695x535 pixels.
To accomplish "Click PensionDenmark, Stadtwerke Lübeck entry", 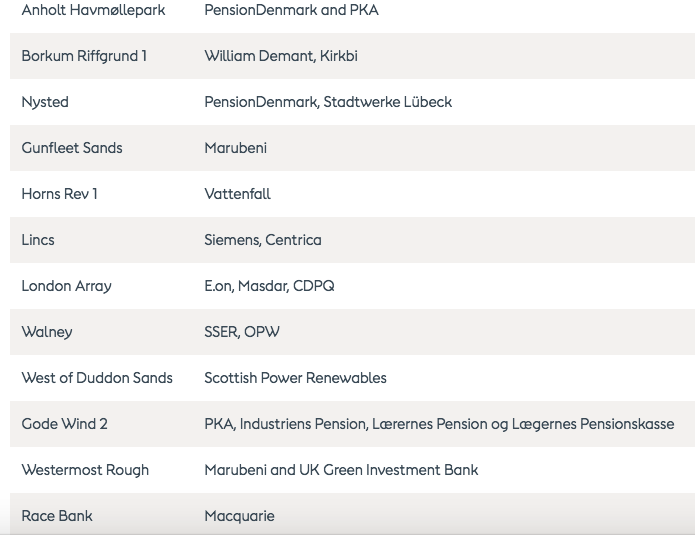I will tap(328, 102).
